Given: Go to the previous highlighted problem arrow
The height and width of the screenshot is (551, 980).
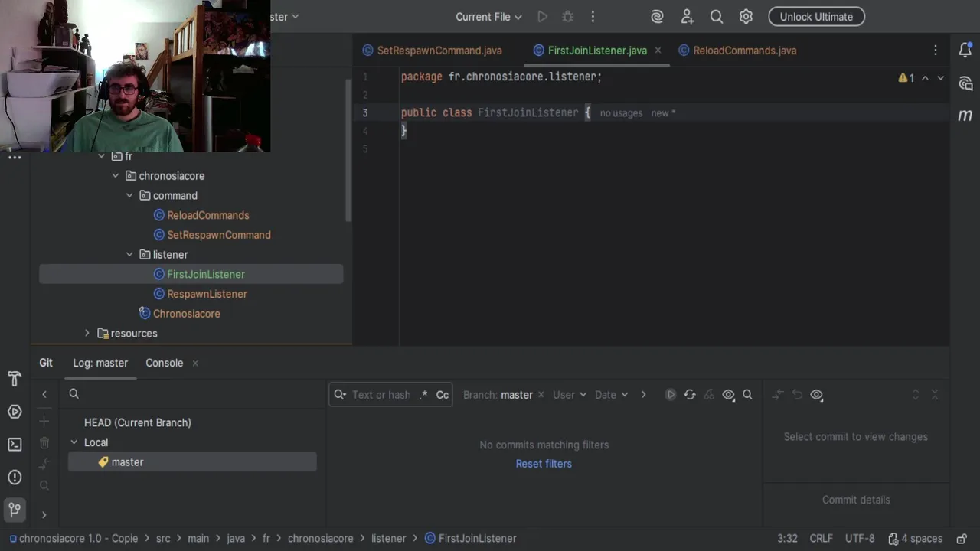Looking at the screenshot, I should pyautogui.click(x=925, y=78).
